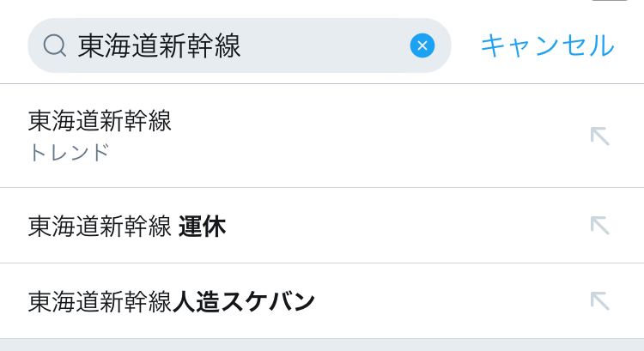
Task: Click the 東海道新幹線 title above トレンド
Action: click(100, 121)
